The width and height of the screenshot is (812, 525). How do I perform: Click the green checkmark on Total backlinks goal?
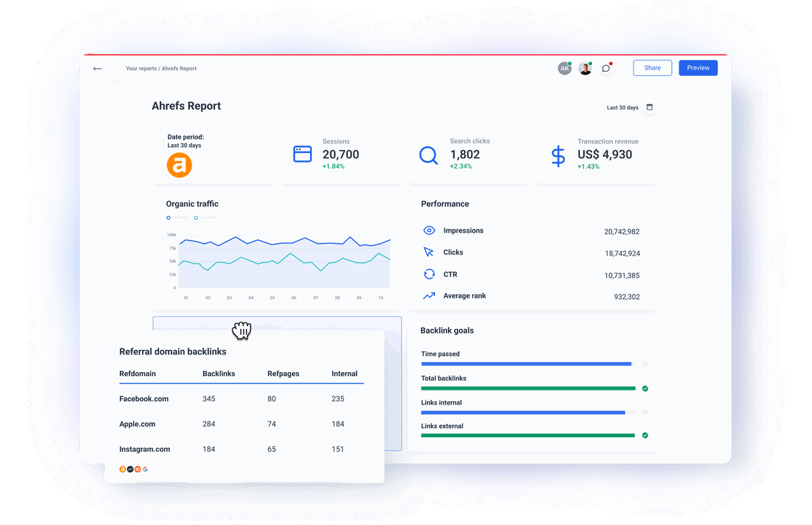(x=645, y=388)
